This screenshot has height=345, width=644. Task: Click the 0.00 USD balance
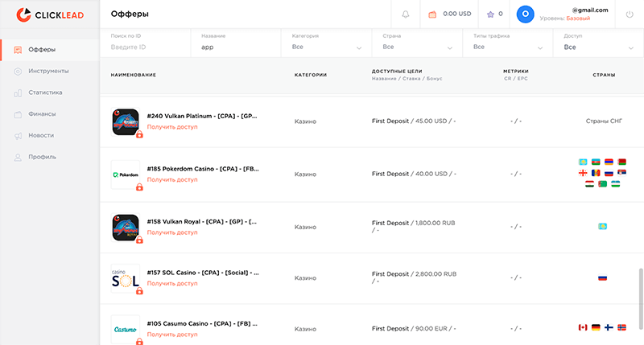coord(457,14)
